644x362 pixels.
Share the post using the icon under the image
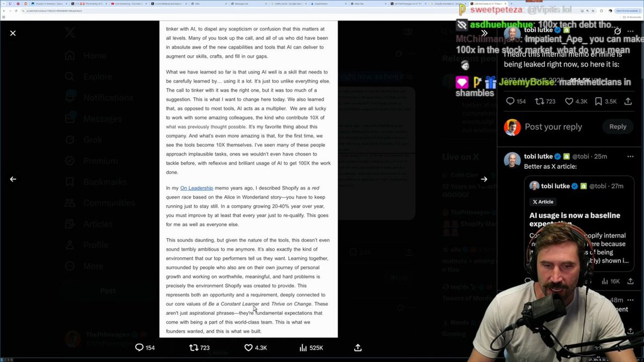[358, 348]
